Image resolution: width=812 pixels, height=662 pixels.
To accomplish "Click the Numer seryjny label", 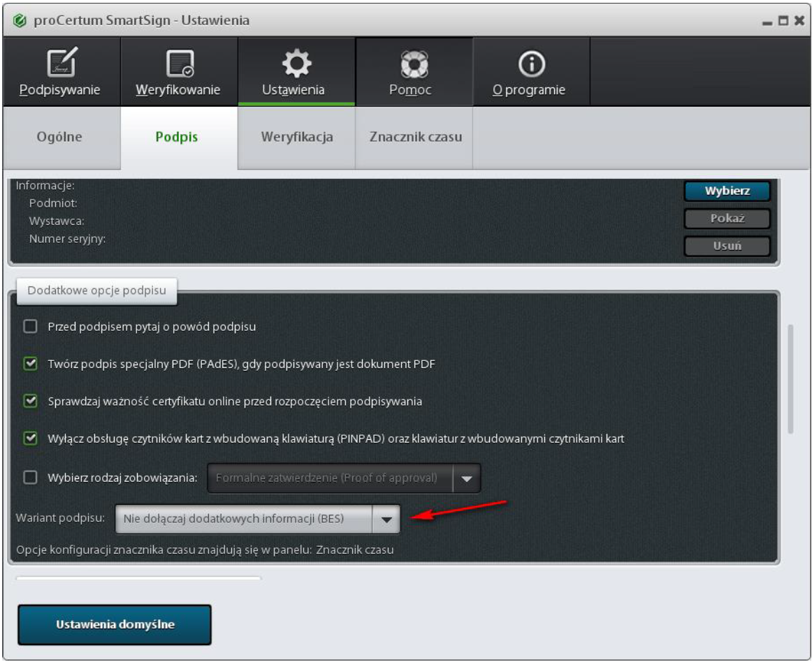I will pos(67,239).
